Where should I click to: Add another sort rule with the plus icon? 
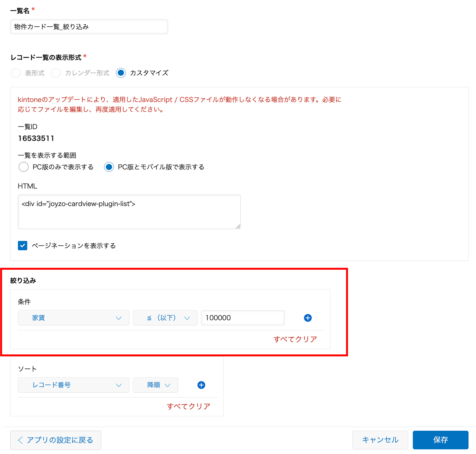(x=201, y=385)
